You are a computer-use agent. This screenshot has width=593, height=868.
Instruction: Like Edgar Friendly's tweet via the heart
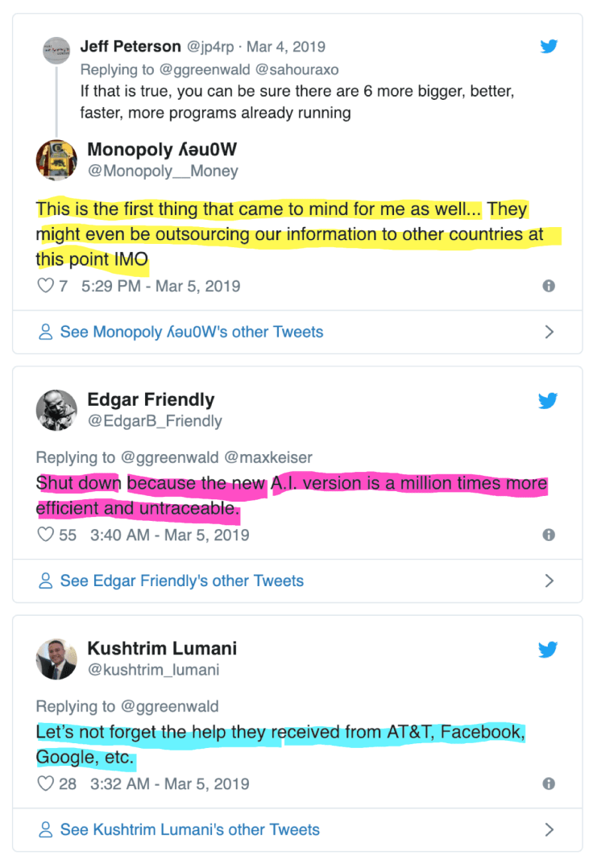click(x=46, y=534)
